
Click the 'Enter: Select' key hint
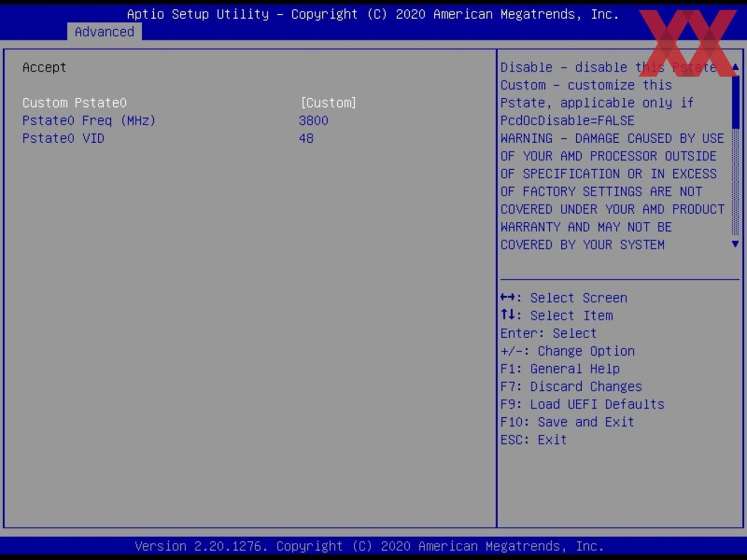548,333
